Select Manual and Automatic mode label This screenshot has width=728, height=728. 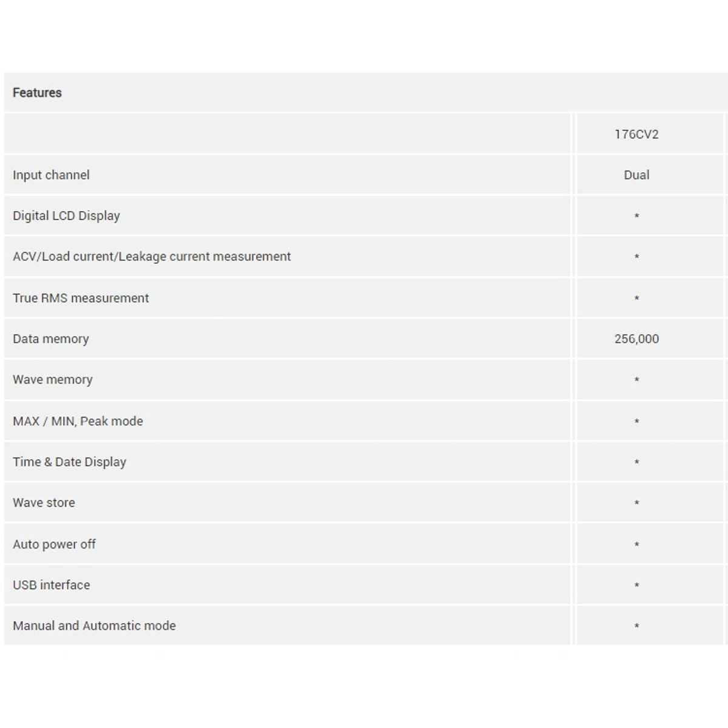(x=94, y=625)
